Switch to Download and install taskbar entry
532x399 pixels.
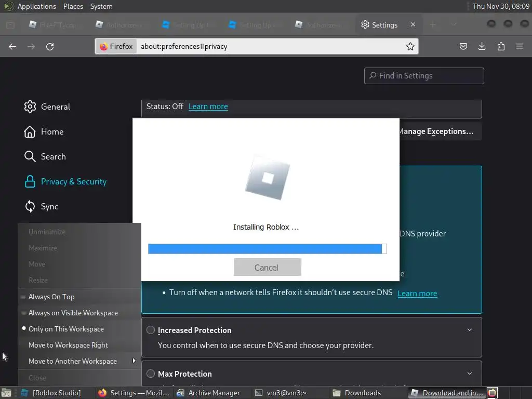point(447,393)
